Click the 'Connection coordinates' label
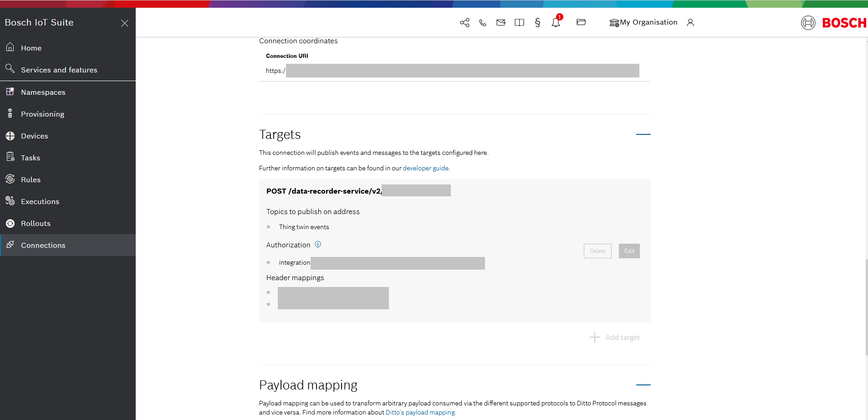868x420 pixels. [x=298, y=41]
